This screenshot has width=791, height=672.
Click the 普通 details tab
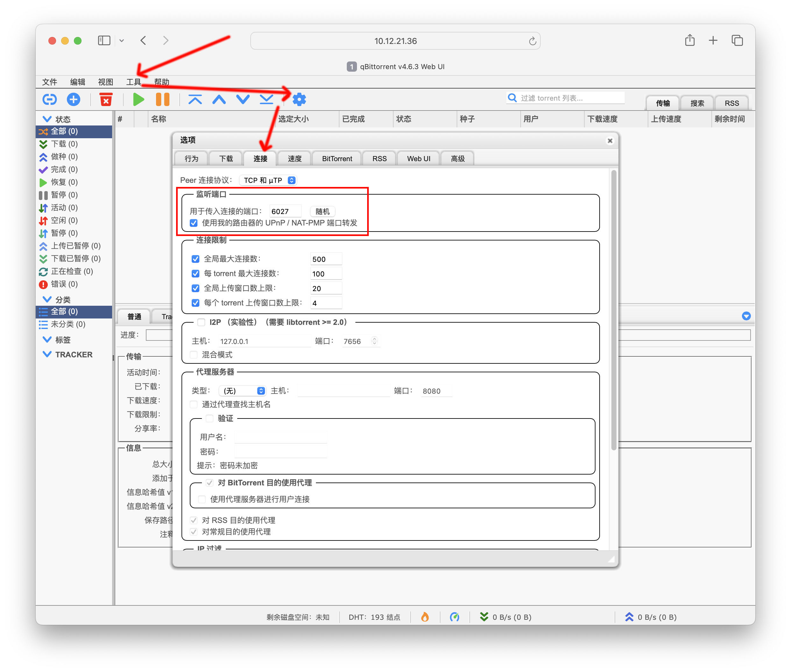(x=134, y=317)
